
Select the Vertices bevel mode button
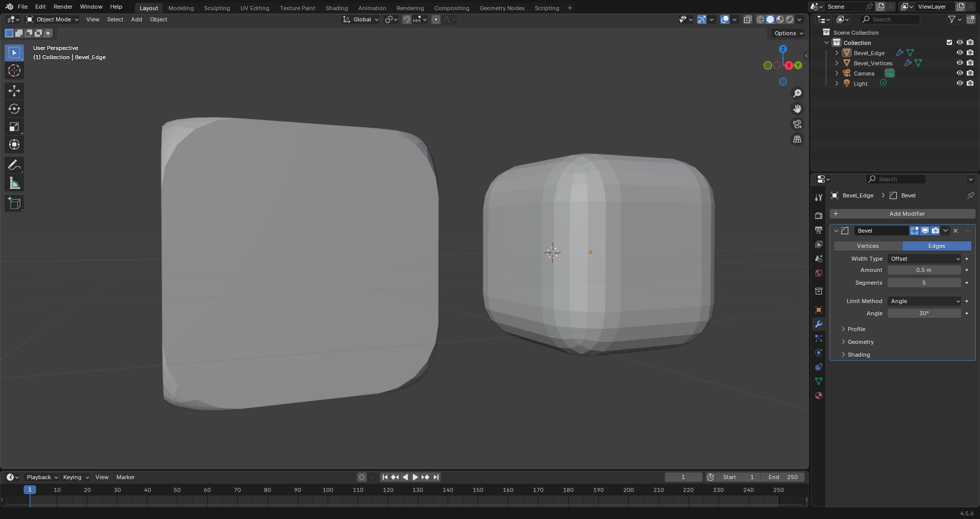(868, 246)
